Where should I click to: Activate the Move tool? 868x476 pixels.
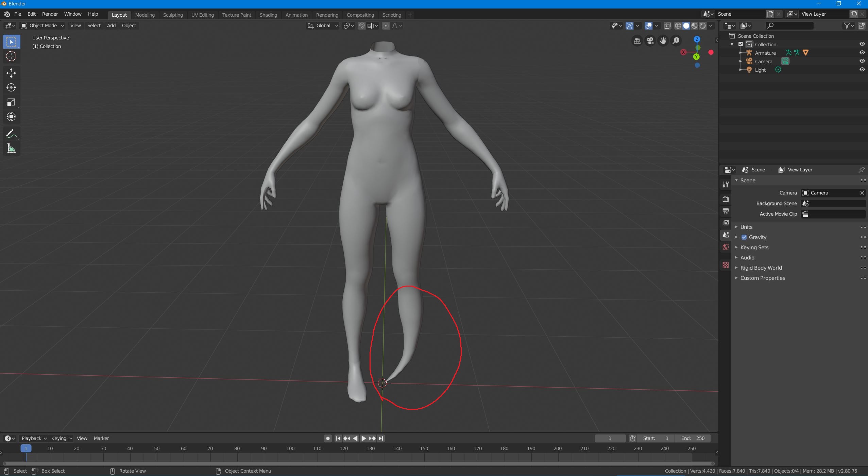[x=11, y=73]
